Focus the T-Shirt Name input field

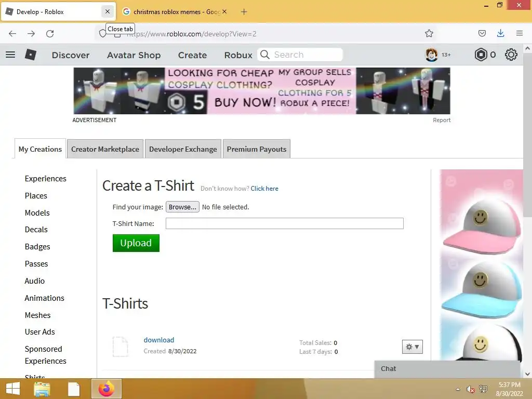click(x=284, y=223)
